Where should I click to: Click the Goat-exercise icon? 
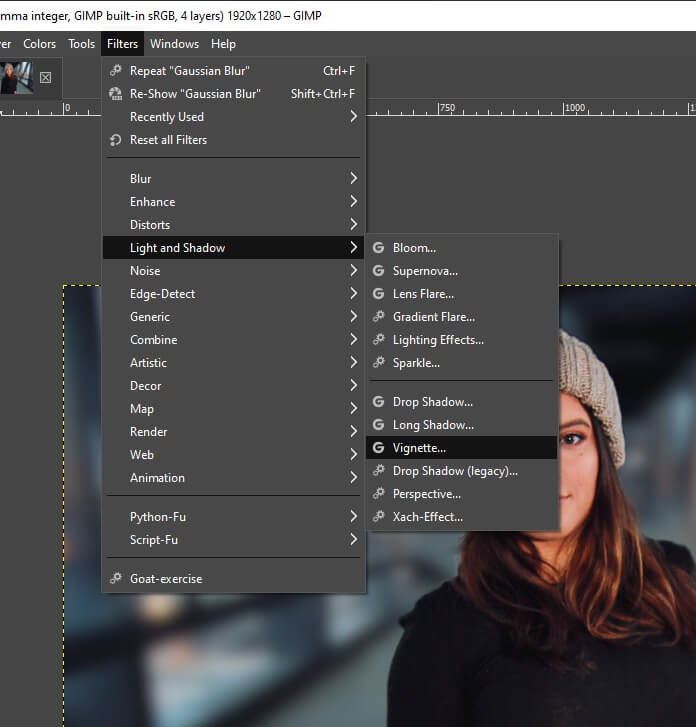pyautogui.click(x=116, y=579)
